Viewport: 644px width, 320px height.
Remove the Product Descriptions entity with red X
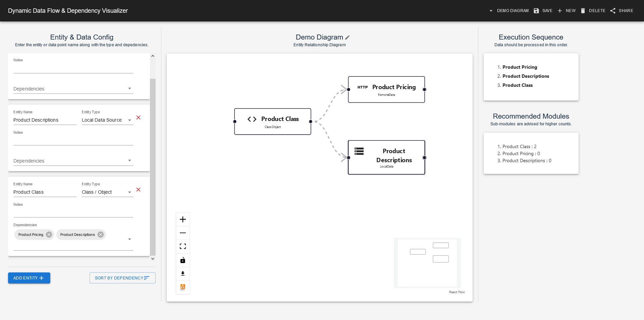tap(139, 118)
